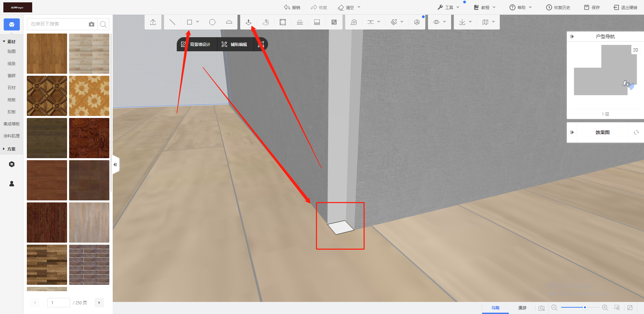The width and height of the screenshot is (644, 314).
Task: Click the dashed frame selection tool icon
Action: (283, 22)
